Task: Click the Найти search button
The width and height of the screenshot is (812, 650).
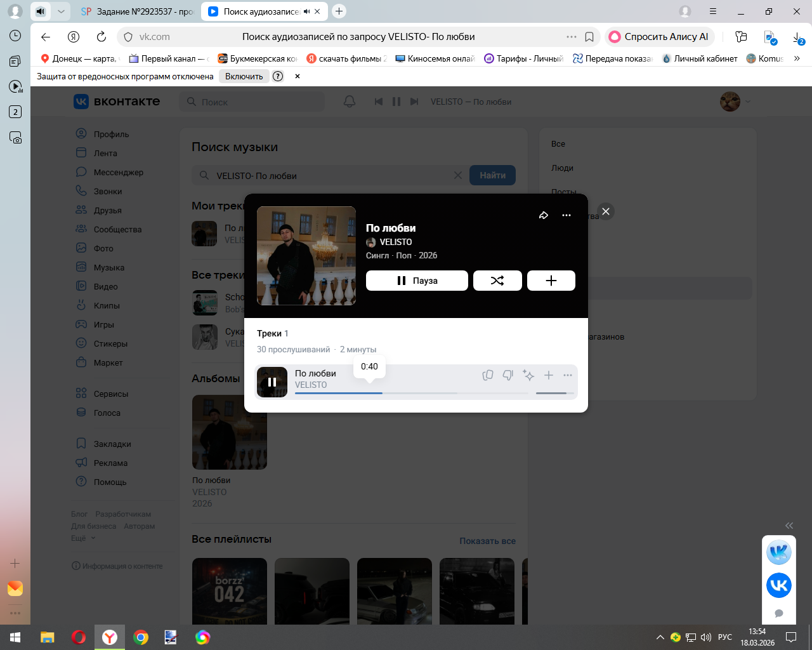Action: pos(492,175)
